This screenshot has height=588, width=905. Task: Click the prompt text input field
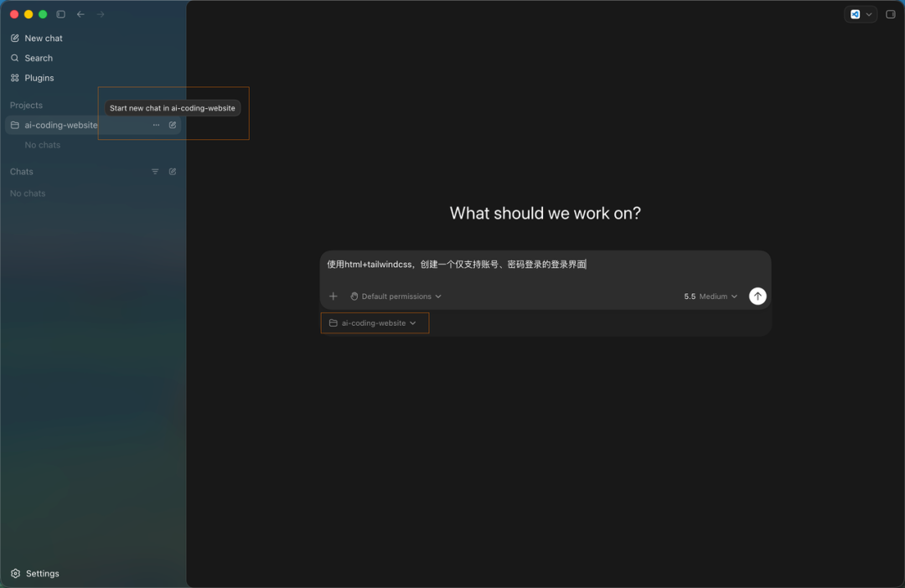point(545,265)
